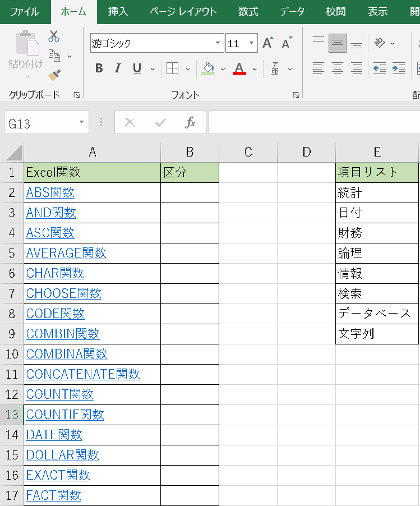Viewport: 420px width, 506px height.
Task: Select the Format Painter brush icon
Action: click(x=54, y=75)
